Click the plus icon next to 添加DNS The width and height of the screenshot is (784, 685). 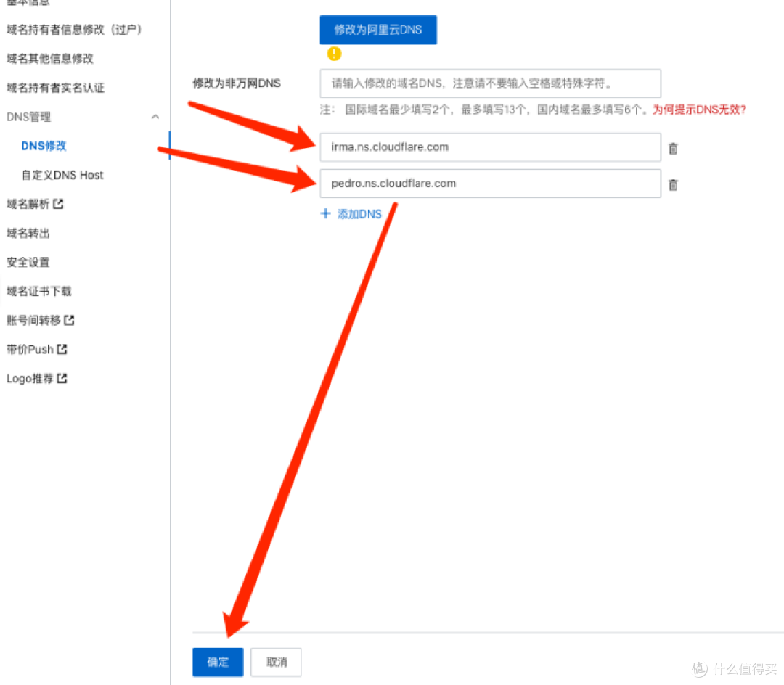(326, 213)
